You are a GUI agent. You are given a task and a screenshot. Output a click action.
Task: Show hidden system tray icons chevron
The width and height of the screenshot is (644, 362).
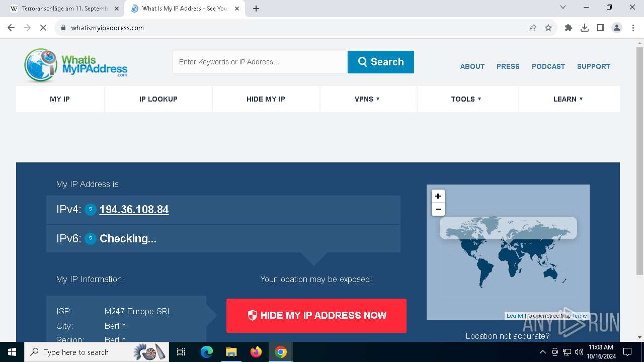(x=542, y=352)
